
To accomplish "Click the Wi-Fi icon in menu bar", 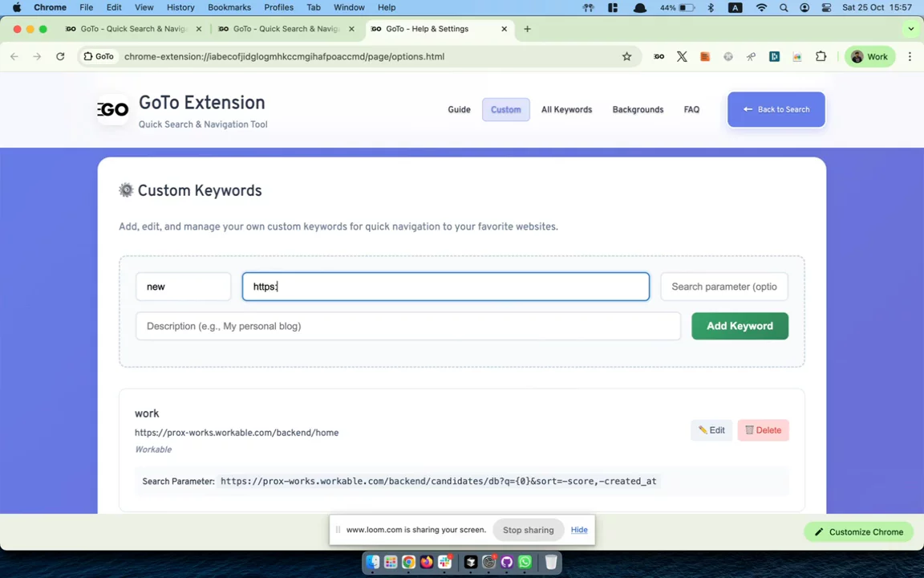I will [761, 8].
